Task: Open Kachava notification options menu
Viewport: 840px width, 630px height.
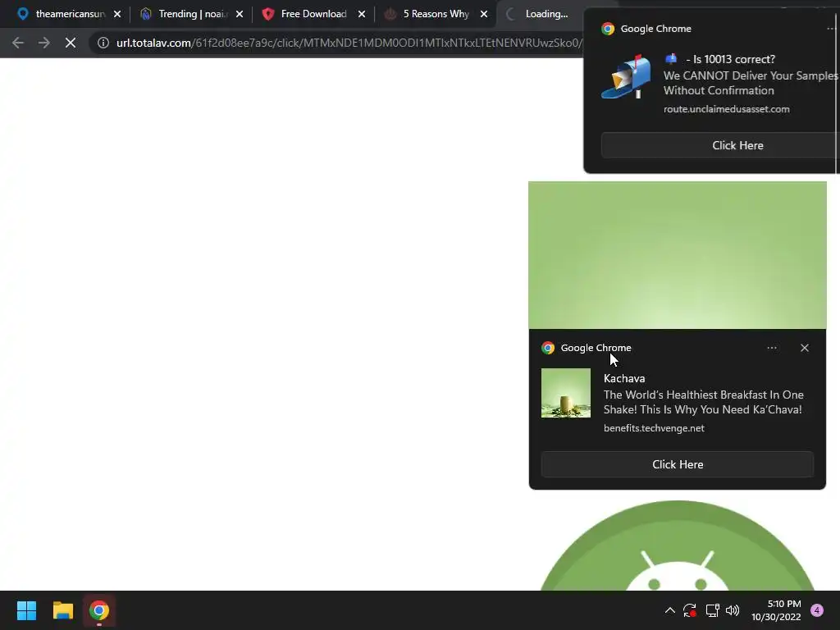Action: 771,348
